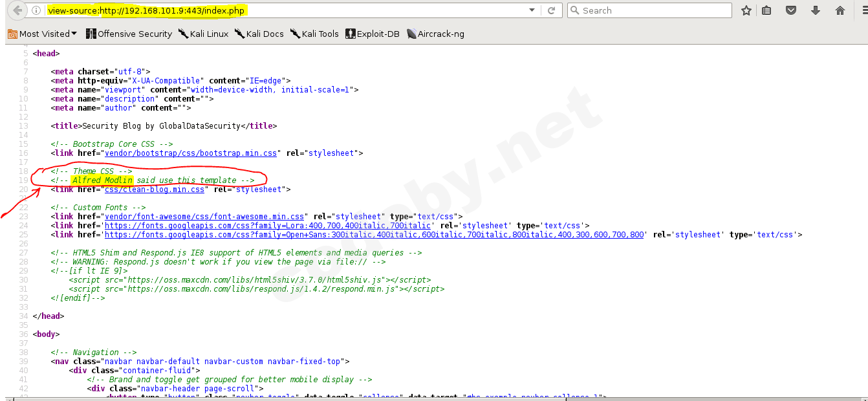Open the Kali Docs bookmark
This screenshot has height=401, width=868.
(259, 34)
